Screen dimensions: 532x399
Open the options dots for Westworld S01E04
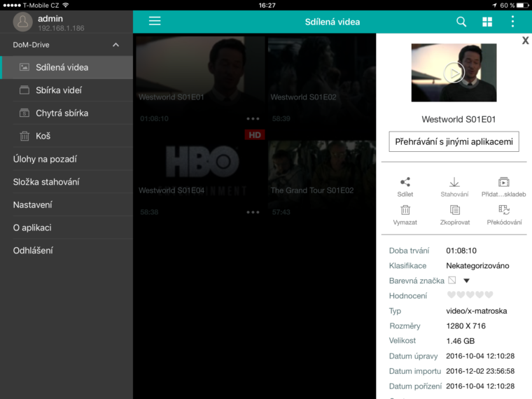(x=253, y=212)
